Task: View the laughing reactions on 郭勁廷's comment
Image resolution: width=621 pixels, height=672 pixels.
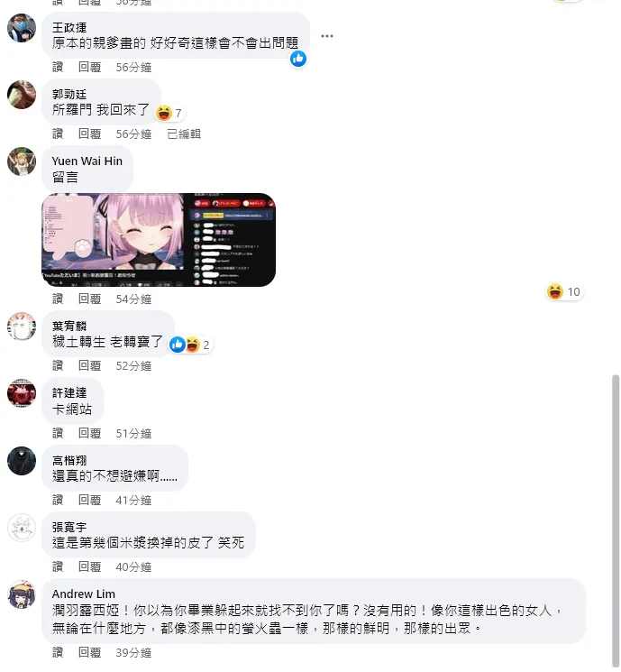Action: click(x=169, y=113)
